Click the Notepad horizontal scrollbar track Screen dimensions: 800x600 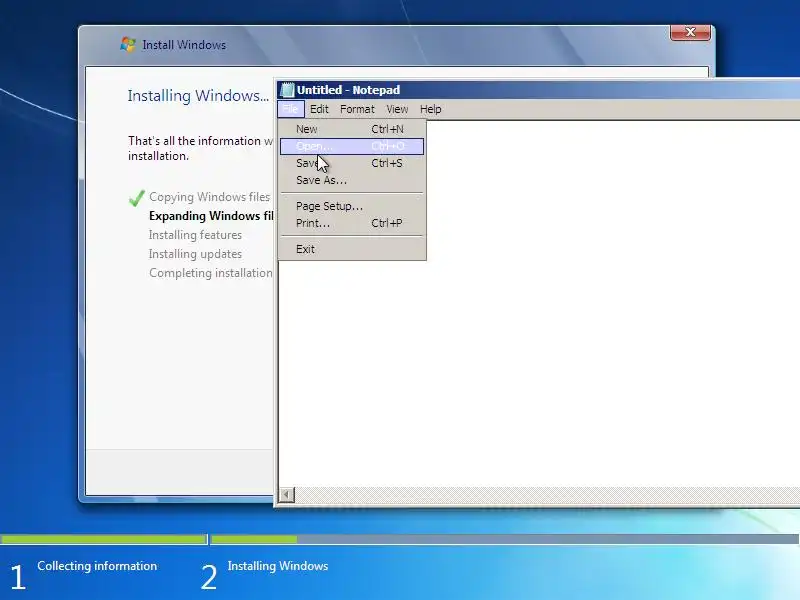point(547,494)
